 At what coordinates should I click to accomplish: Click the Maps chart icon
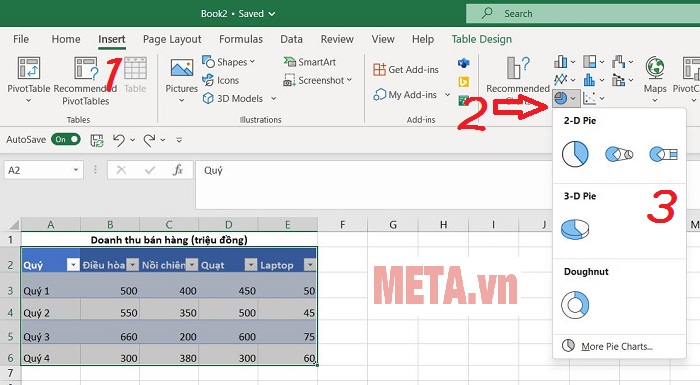pos(655,68)
